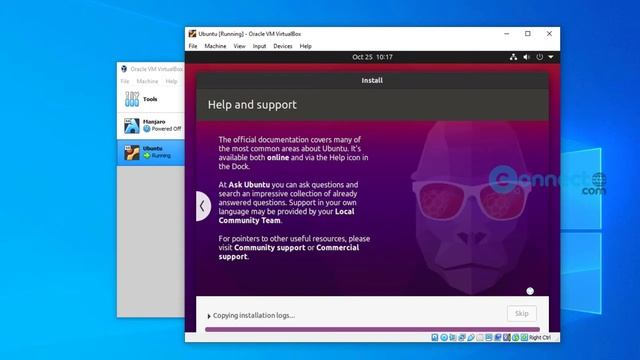Open File menu in VirtualBox Manager window

[125, 81]
